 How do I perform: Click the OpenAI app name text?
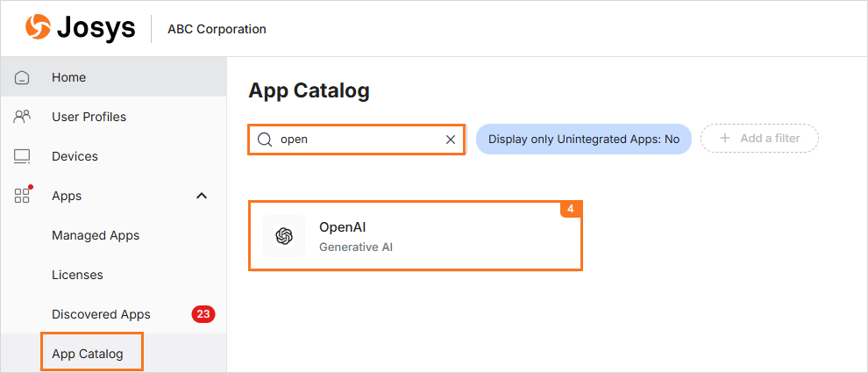pyautogui.click(x=343, y=227)
